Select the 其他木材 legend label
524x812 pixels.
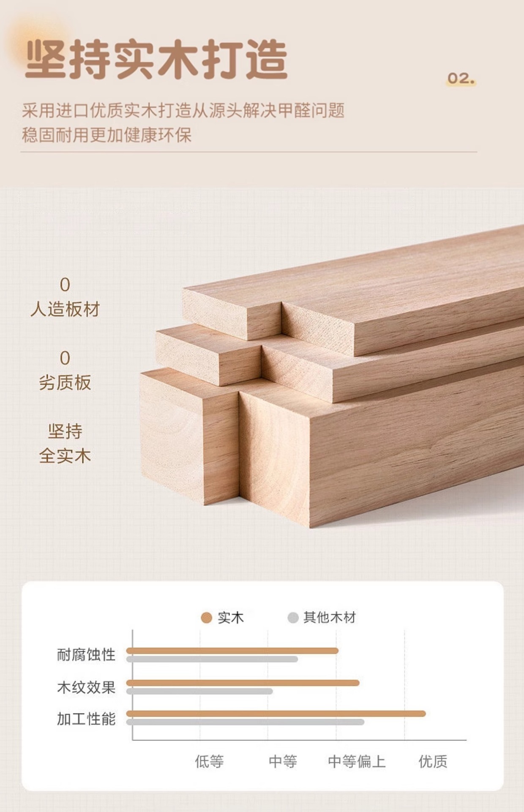[x=330, y=617]
